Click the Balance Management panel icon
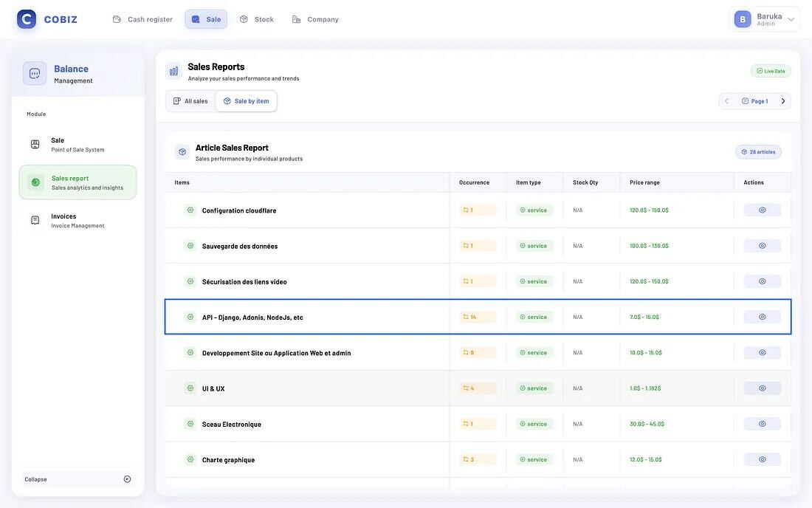This screenshot has height=508, width=812. tap(35, 73)
